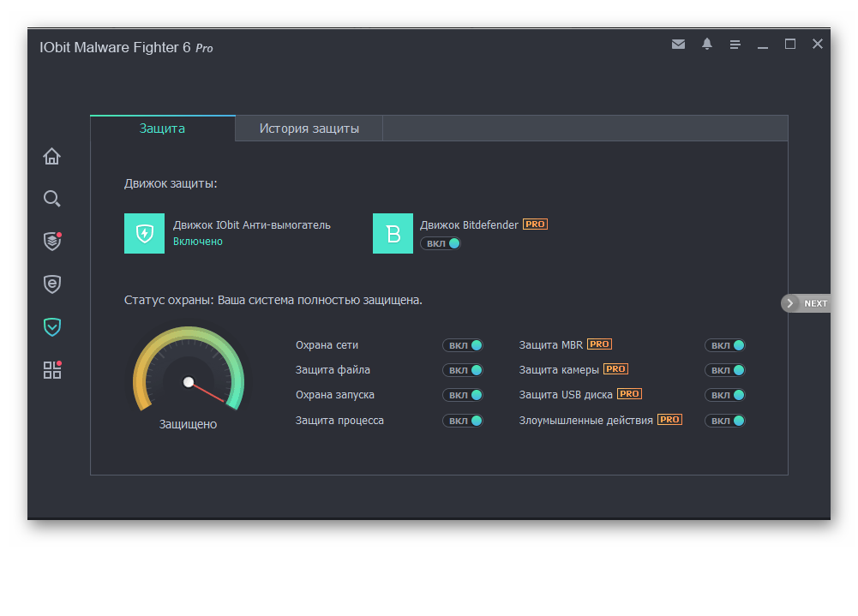Screen dimensions: 858x616
Task: Toggle the Защита процесса switch
Action: coord(463,421)
